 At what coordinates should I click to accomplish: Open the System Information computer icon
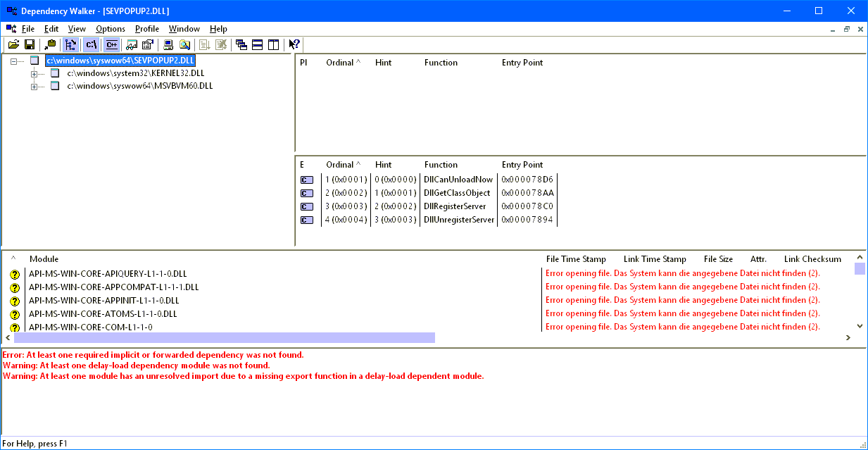coord(168,44)
